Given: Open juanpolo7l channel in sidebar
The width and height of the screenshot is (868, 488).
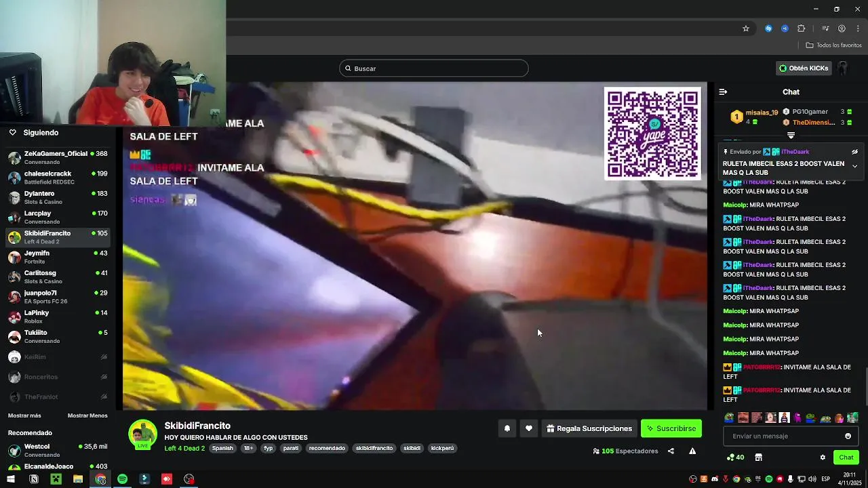Looking at the screenshot, I should 58,297.
